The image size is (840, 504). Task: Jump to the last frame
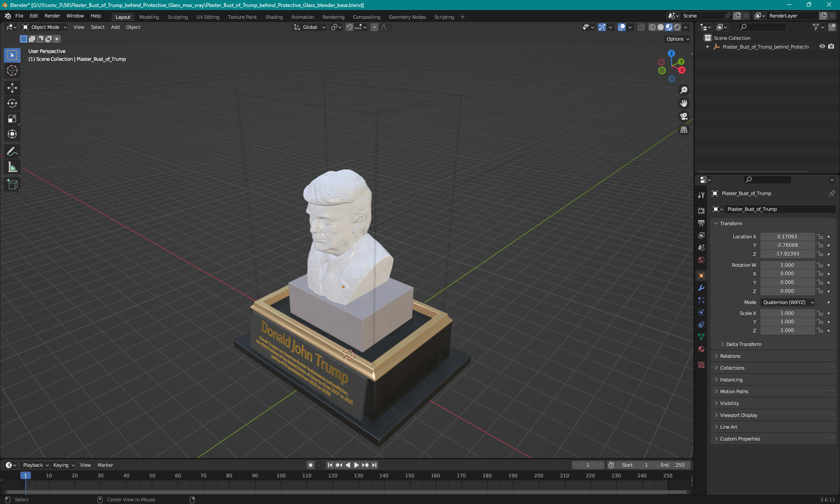coord(374,465)
